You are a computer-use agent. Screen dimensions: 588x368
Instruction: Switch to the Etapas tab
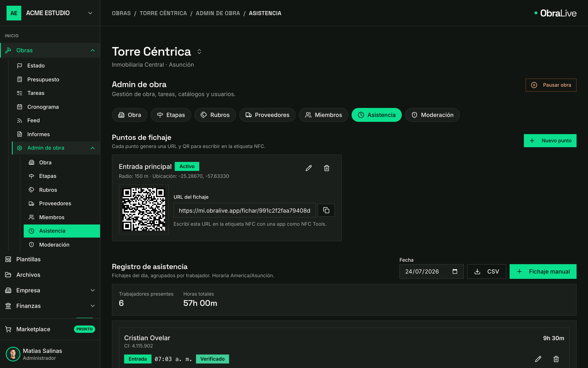coord(171,115)
